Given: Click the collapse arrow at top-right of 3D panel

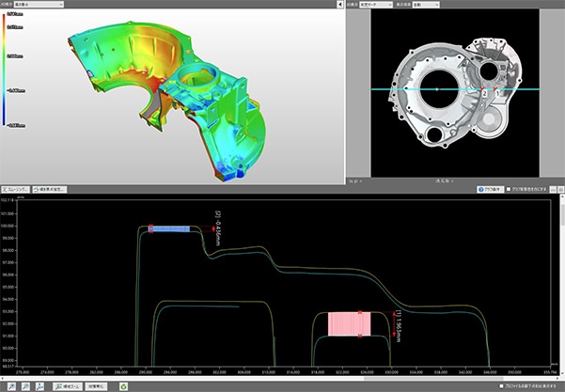Looking at the screenshot, I should [x=338, y=5].
